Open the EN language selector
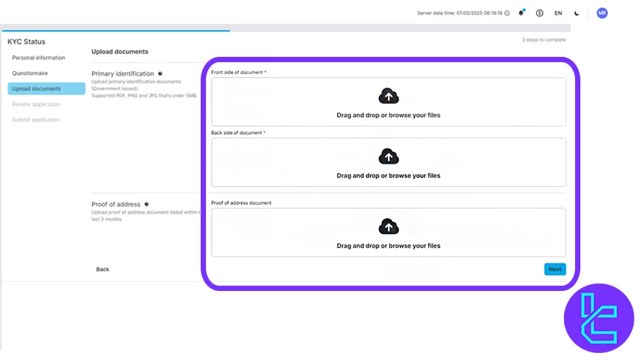 (x=558, y=13)
